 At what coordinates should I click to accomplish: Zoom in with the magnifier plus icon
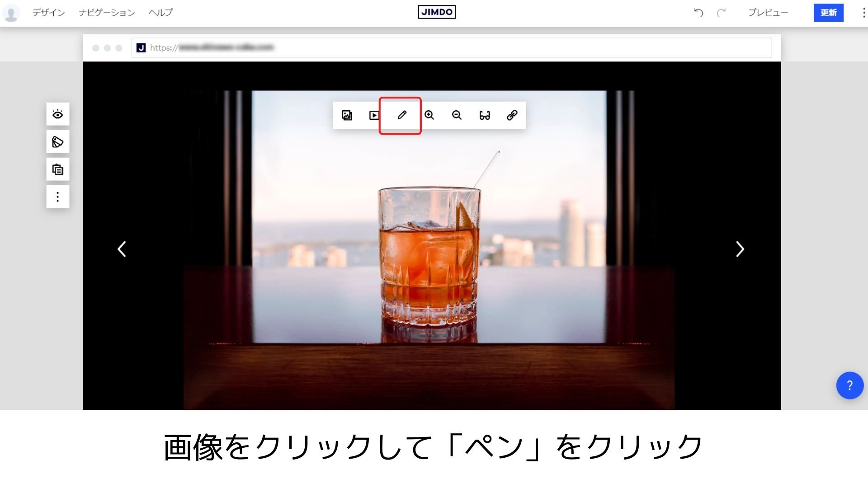point(429,115)
